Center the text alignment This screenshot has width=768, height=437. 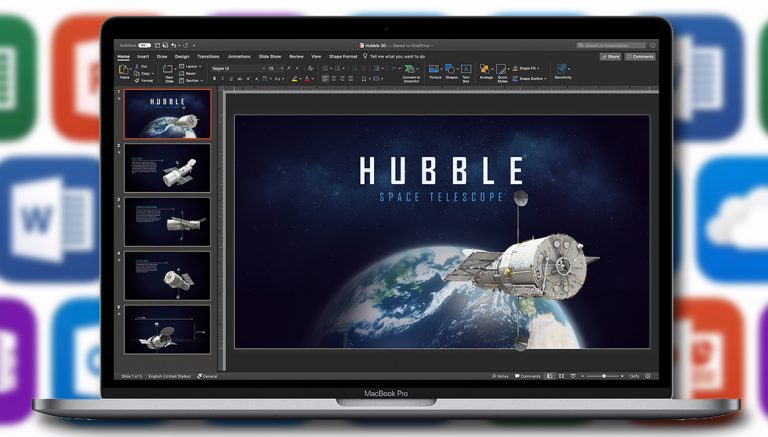[334, 78]
